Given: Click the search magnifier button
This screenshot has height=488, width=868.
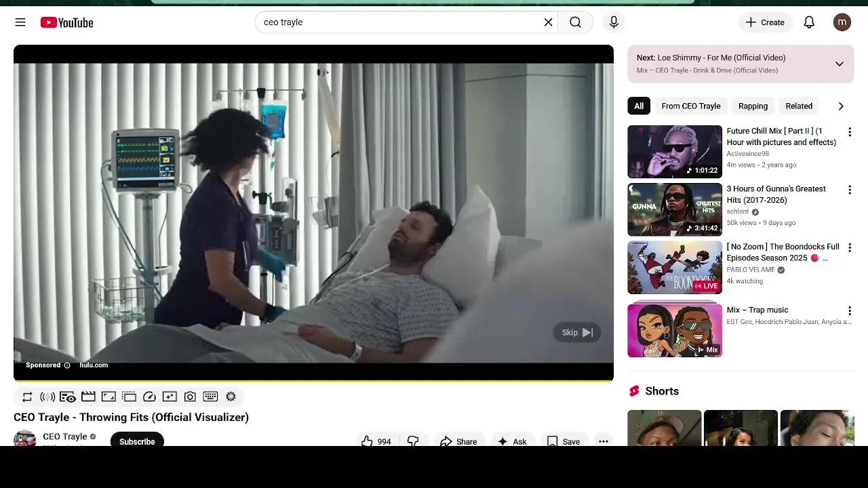Looking at the screenshot, I should click(x=575, y=22).
